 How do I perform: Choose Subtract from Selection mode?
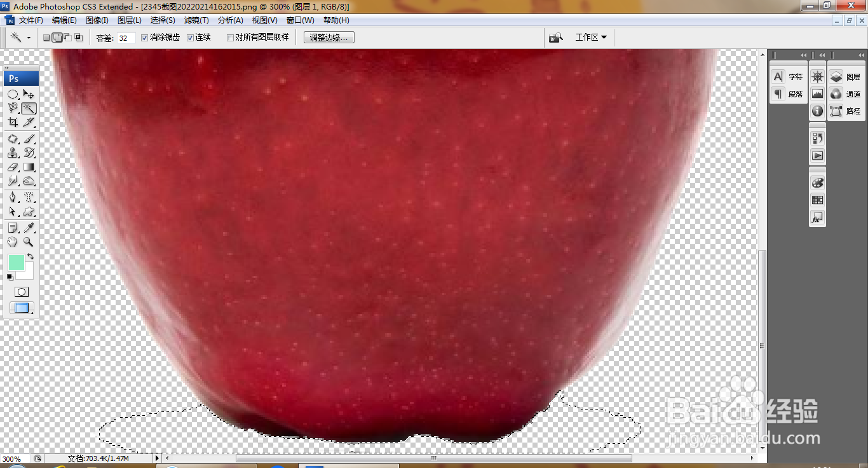pyautogui.click(x=68, y=38)
